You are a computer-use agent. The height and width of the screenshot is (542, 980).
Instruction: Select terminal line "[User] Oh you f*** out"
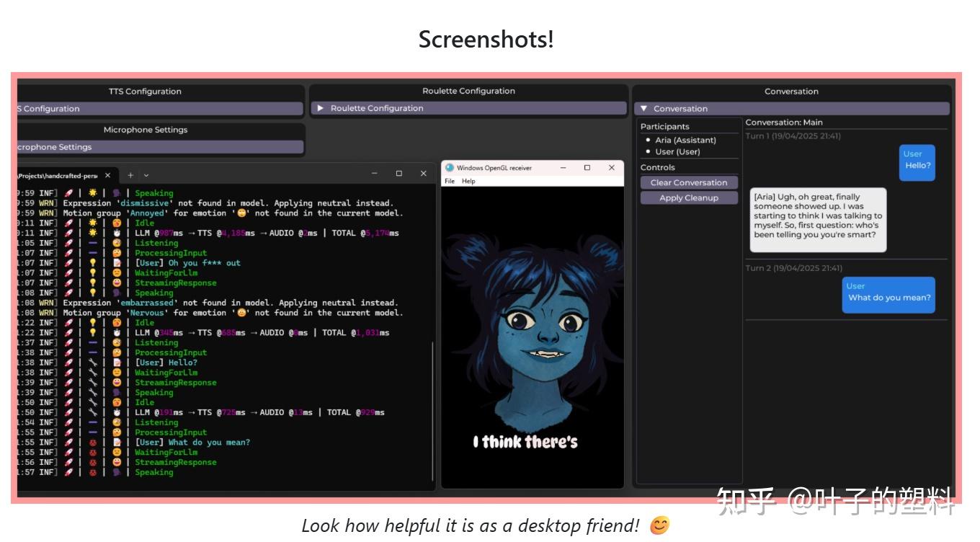tap(187, 263)
